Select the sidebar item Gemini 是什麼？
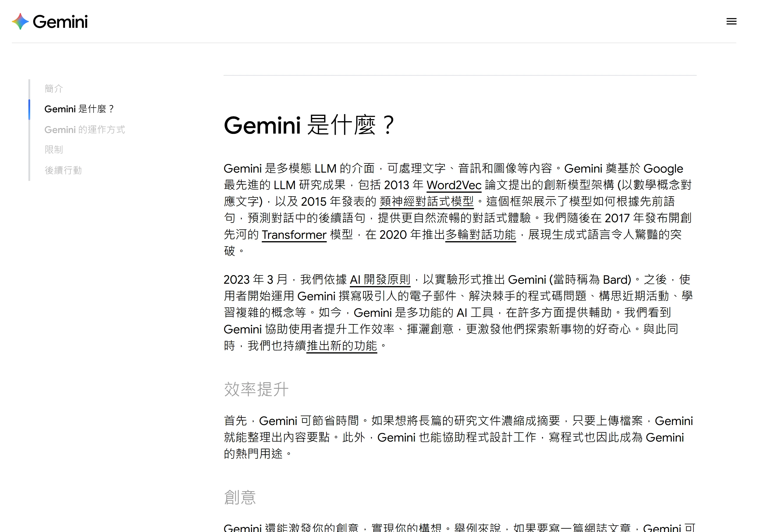This screenshot has height=532, width=757. [80, 109]
